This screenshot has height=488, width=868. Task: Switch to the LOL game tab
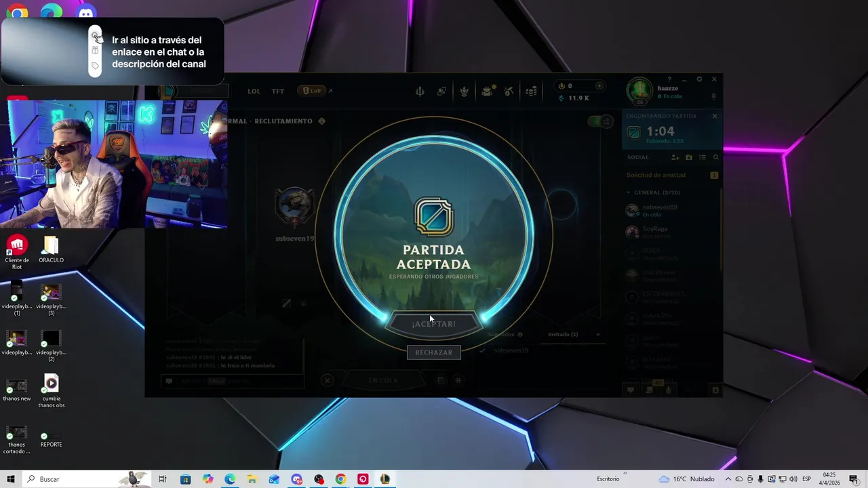[254, 91]
